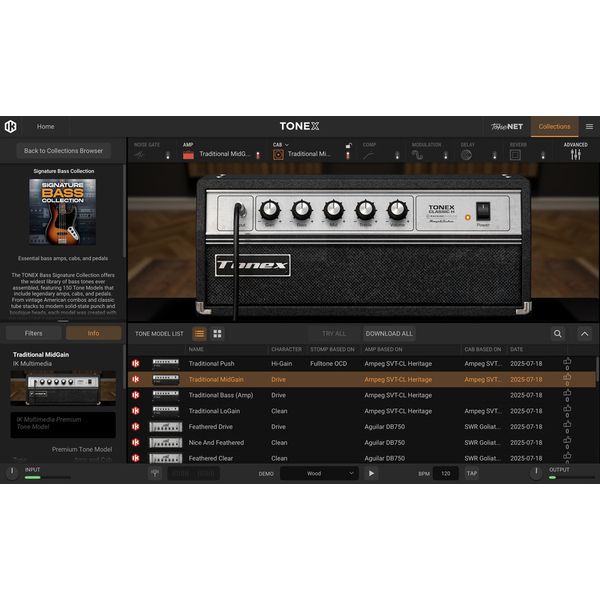The height and width of the screenshot is (600, 600).
Task: Click the search magnifier icon
Action: tap(558, 333)
